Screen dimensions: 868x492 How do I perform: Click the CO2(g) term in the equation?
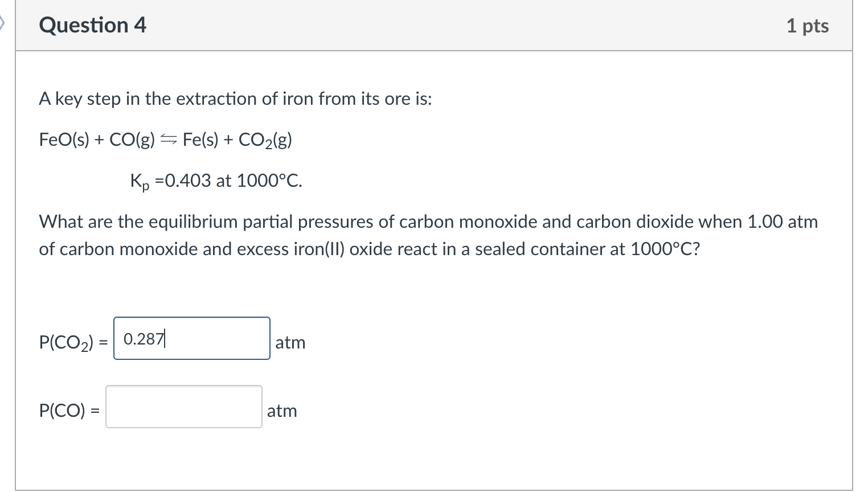click(267, 140)
